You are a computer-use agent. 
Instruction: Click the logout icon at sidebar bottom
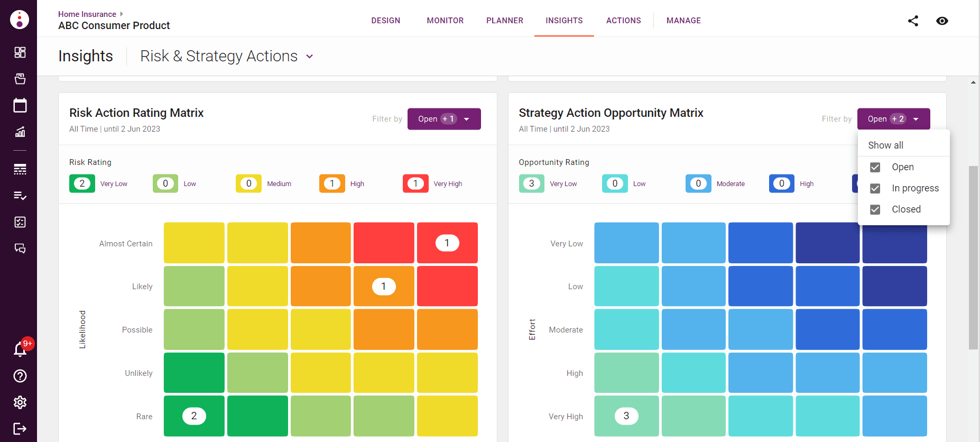click(x=20, y=429)
